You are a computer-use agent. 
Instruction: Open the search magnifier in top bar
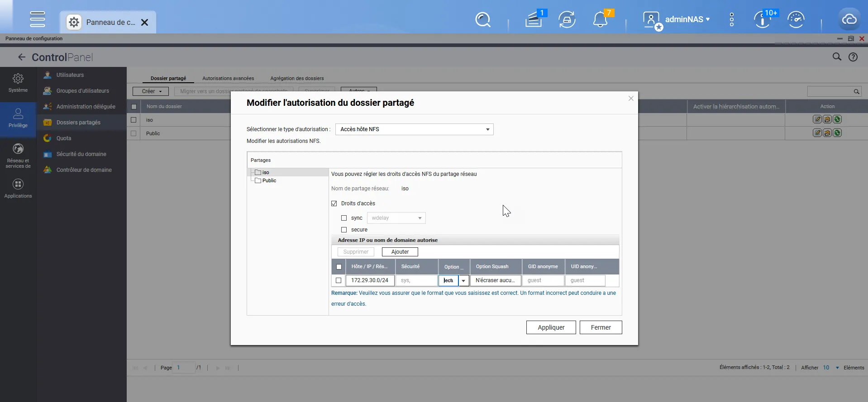(x=483, y=19)
